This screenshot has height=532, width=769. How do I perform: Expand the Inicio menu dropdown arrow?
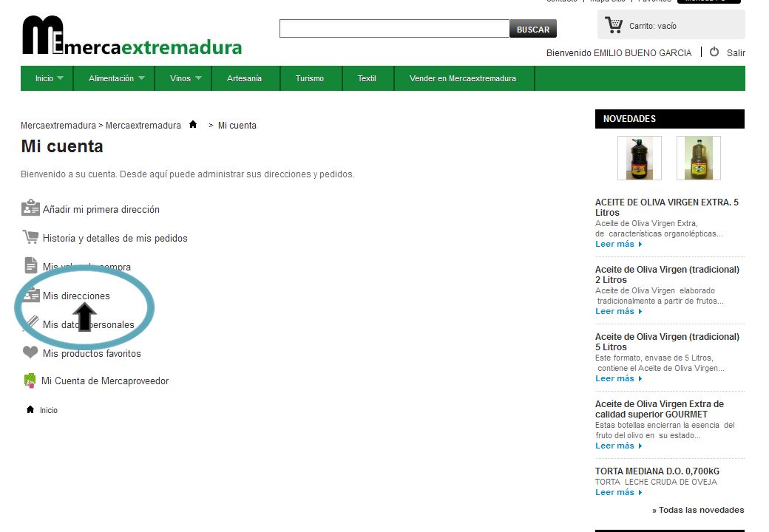tap(61, 78)
